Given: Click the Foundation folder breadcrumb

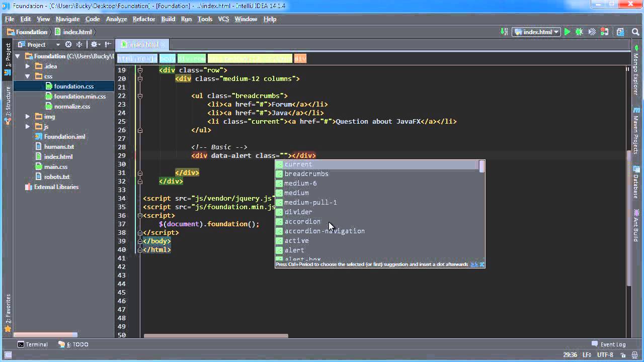Looking at the screenshot, I should click(28, 32).
